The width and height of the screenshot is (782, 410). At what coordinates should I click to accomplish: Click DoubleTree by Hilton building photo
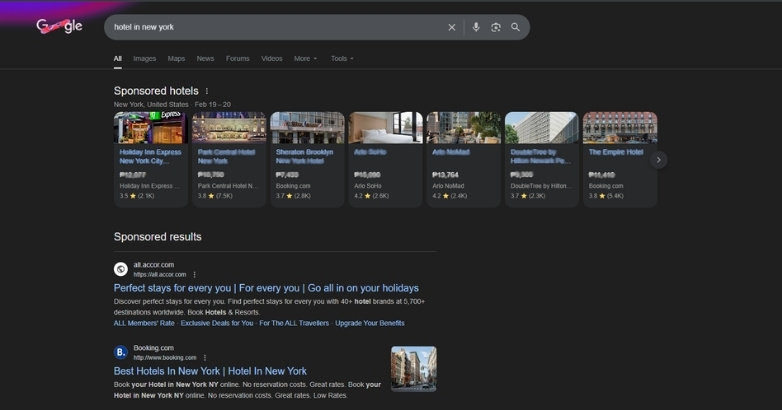(x=542, y=128)
